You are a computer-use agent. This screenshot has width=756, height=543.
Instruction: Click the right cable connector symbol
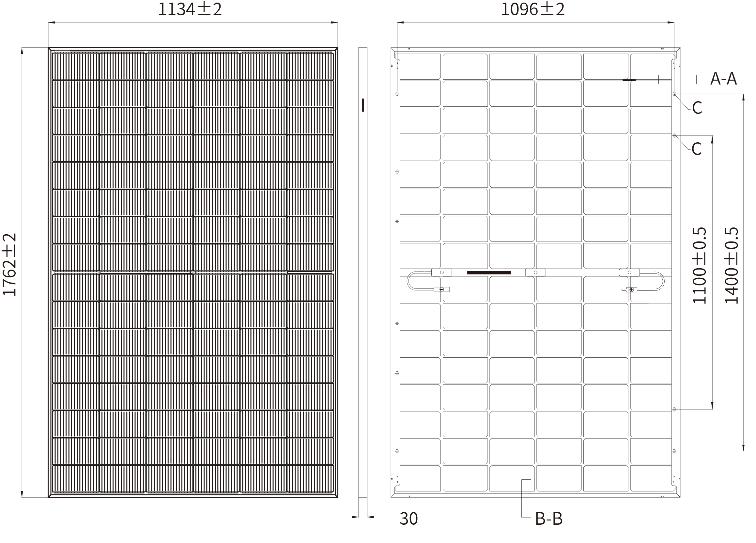pyautogui.click(x=631, y=290)
